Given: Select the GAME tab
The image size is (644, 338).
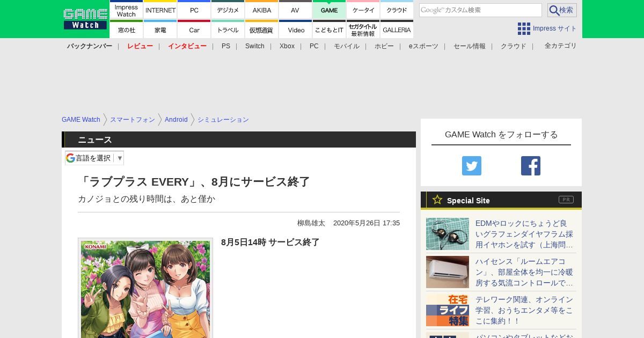Looking at the screenshot, I should coord(330,10).
